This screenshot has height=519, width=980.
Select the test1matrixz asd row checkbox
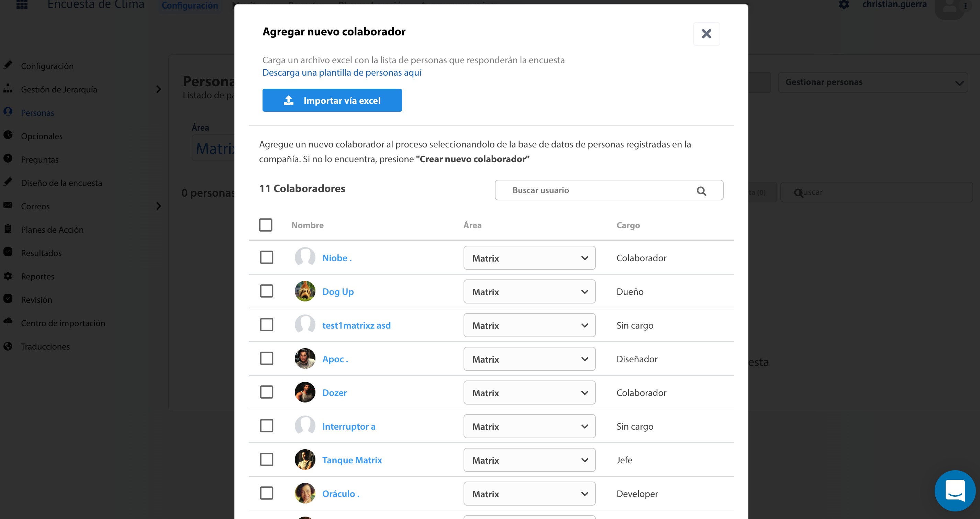point(266,325)
